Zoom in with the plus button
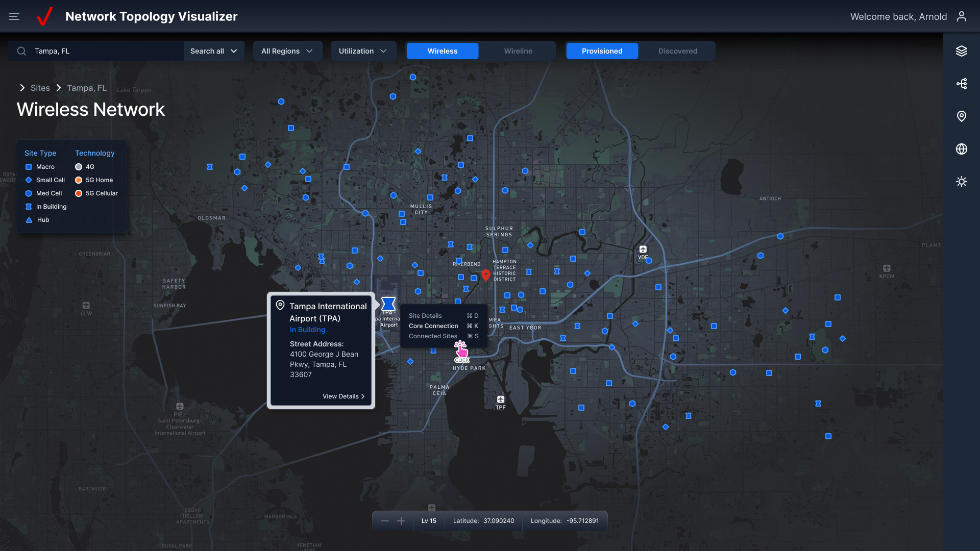Screen dimensions: 980x551 click(401, 521)
